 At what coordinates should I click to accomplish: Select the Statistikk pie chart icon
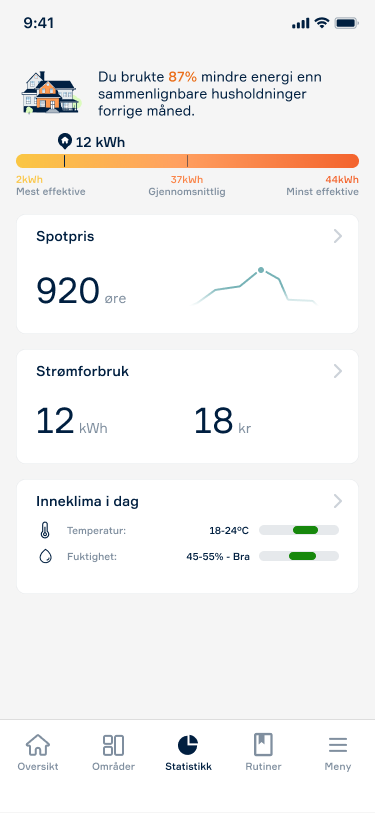coord(188,745)
